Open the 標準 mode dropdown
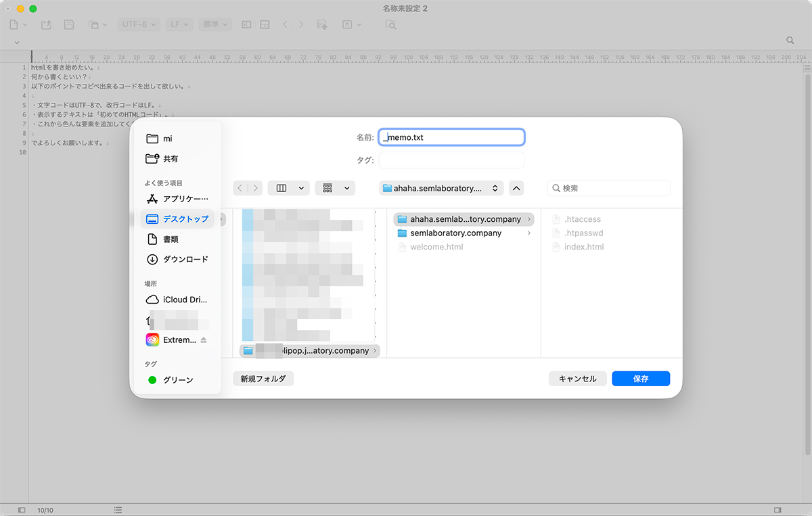 215,24
